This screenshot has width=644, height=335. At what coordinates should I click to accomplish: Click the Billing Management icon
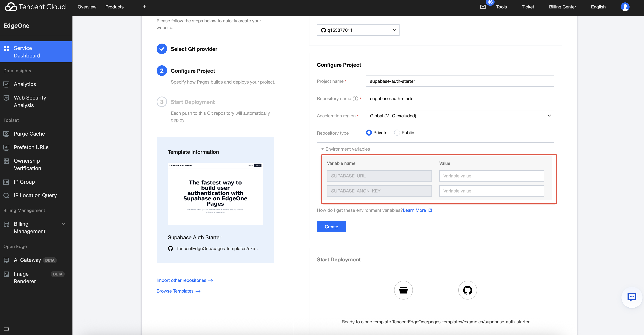7,224
